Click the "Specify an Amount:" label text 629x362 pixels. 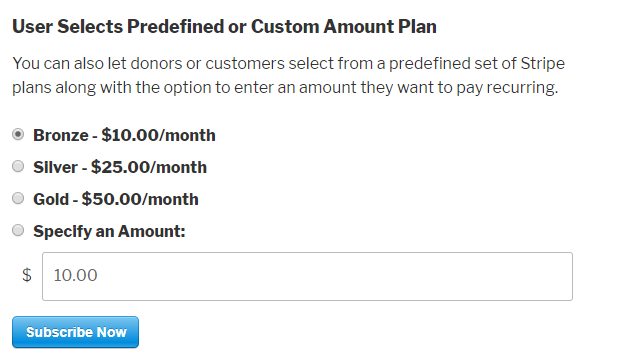click(109, 232)
